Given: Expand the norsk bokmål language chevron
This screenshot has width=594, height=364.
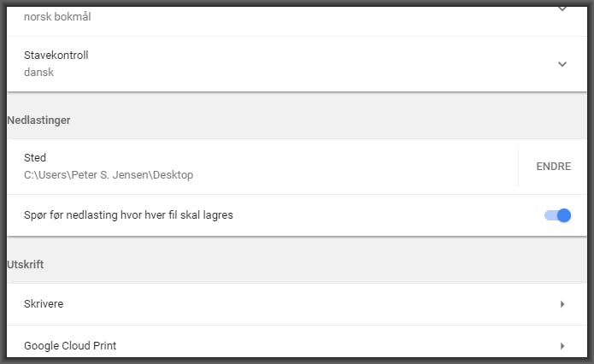Looking at the screenshot, I should pyautogui.click(x=562, y=9).
